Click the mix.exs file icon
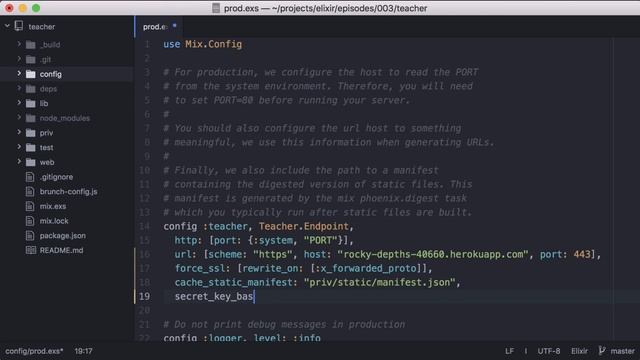This screenshot has height=360, width=640. [x=30, y=206]
